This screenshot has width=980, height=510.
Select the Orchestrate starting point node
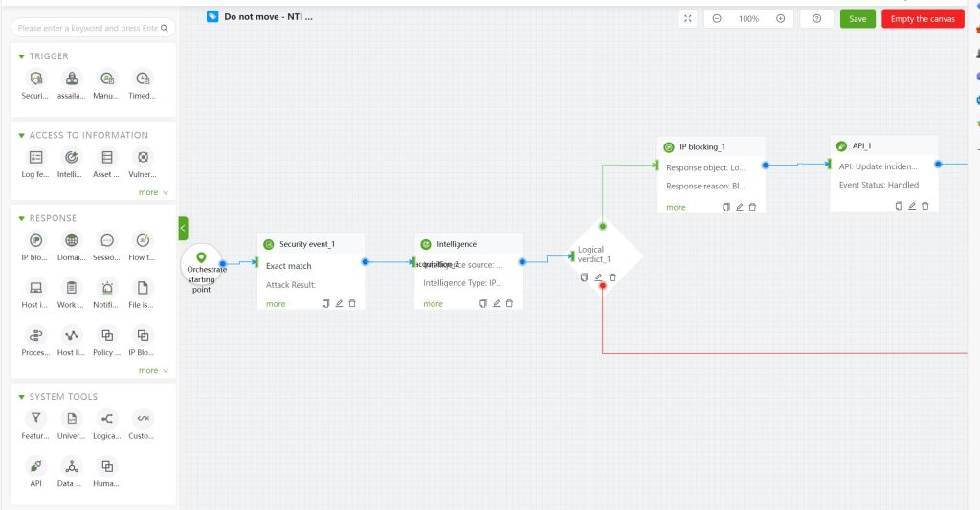point(201,265)
